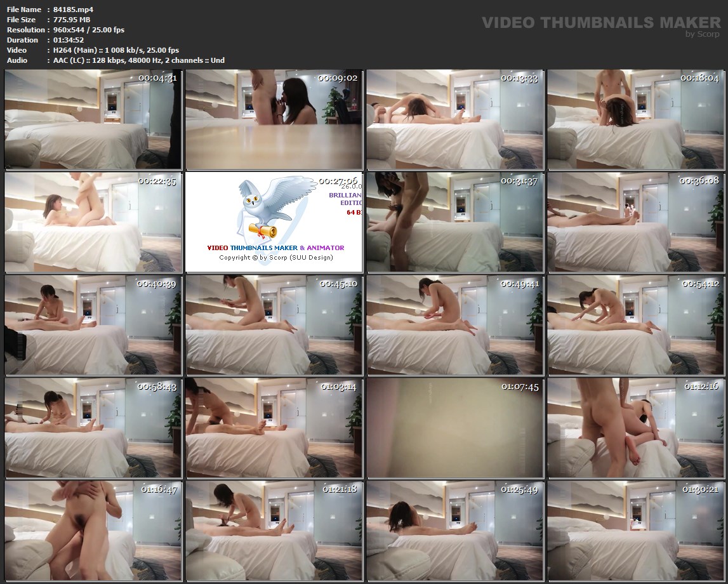Click the Copyright by Scorp (SUU Design) text
The image size is (728, 584).
tap(276, 257)
